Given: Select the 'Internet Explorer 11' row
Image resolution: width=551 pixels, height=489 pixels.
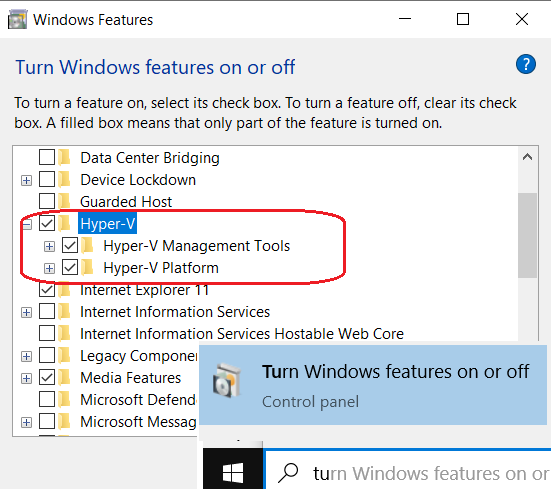Looking at the screenshot, I should click(144, 290).
